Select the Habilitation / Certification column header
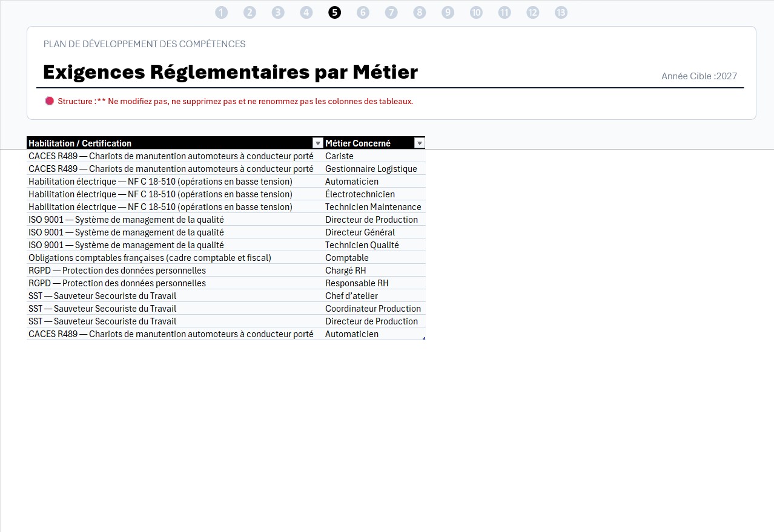 click(175, 143)
